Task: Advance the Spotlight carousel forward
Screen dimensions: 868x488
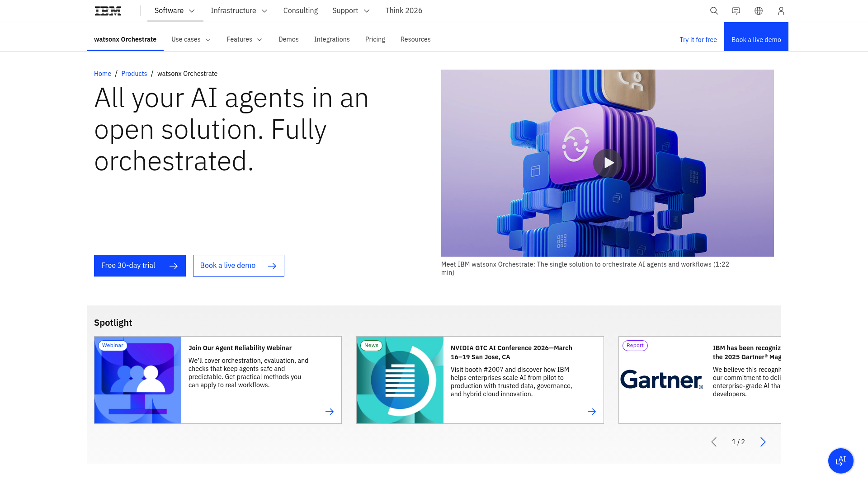Action: (x=763, y=442)
